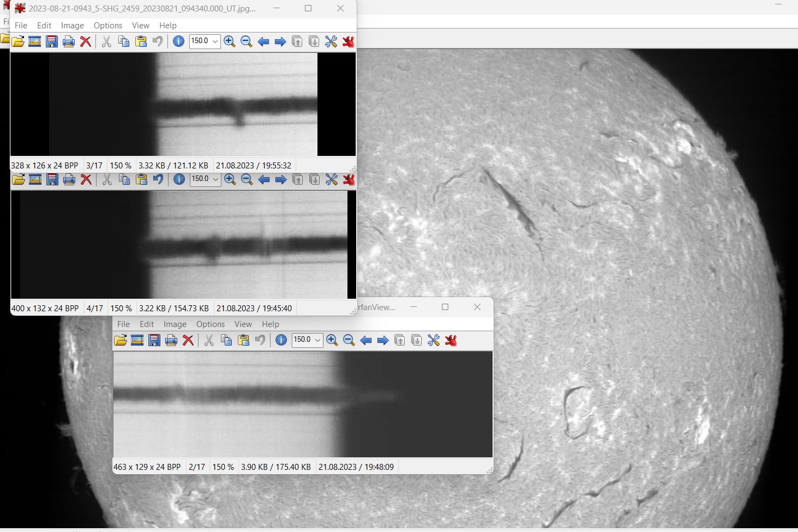This screenshot has height=532, width=798.
Task: Open Help menu in the 2/17 window
Action: (271, 324)
